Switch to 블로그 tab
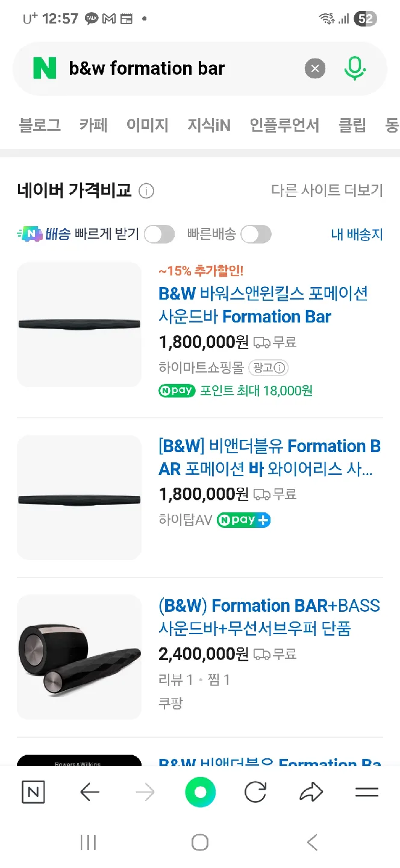 (40, 125)
